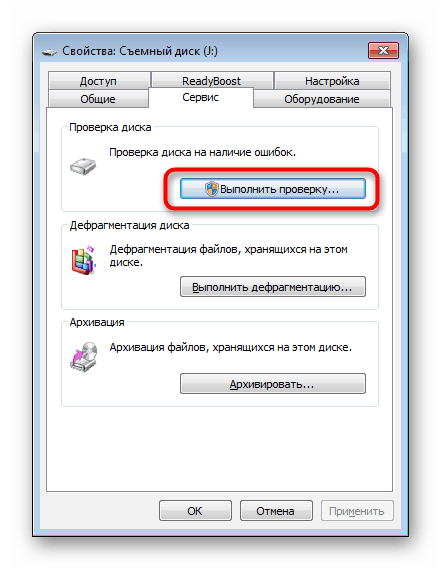The image size is (441, 569).
Task: Launch Выполнить дефрагментацию button
Action: pyautogui.click(x=273, y=287)
